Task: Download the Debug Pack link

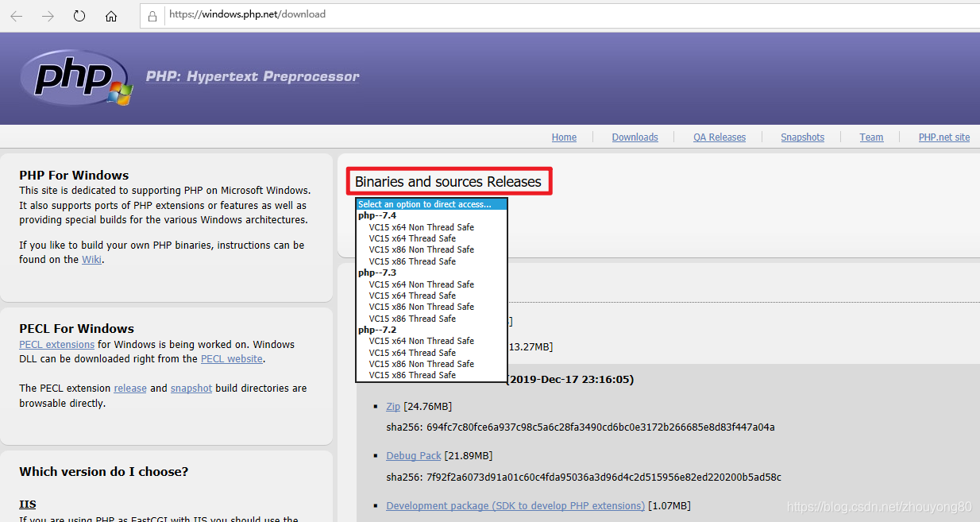Action: 414,456
